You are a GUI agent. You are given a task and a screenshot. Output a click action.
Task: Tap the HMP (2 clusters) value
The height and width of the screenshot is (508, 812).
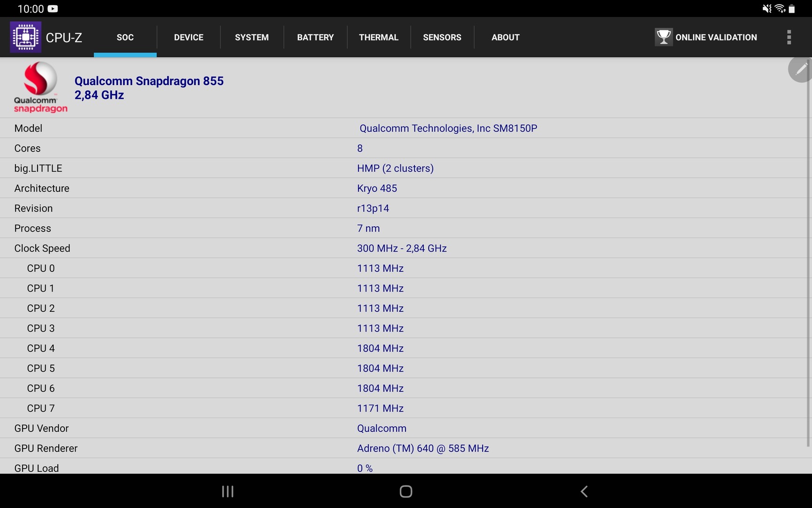tap(395, 168)
